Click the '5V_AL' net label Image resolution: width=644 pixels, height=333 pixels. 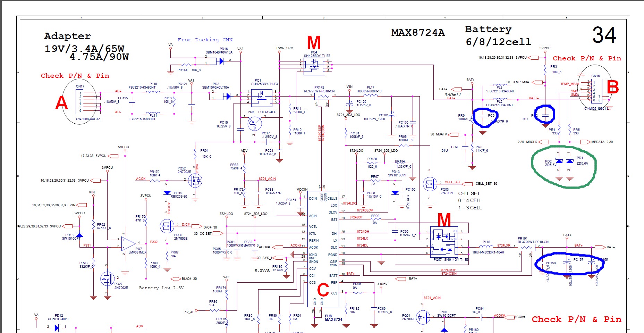pyautogui.click(x=189, y=312)
